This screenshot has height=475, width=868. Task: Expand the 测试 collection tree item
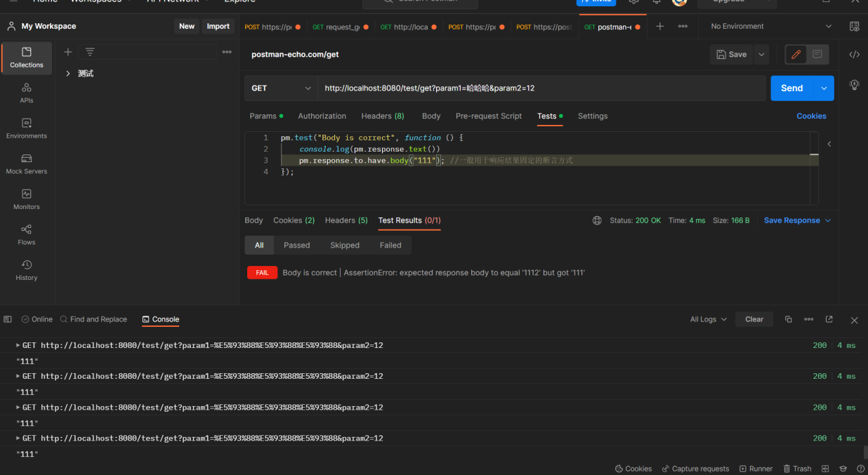(x=68, y=74)
